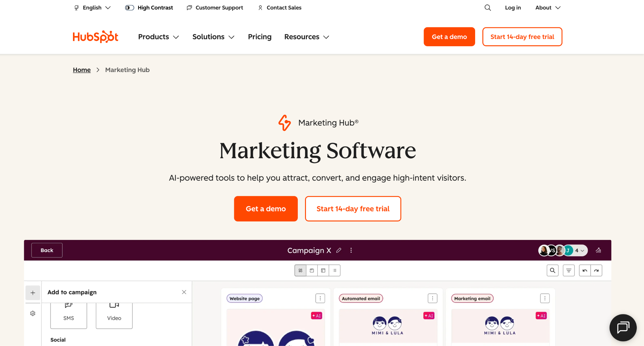644x346 pixels.
Task: Expand the Products menu
Action: pos(158,37)
